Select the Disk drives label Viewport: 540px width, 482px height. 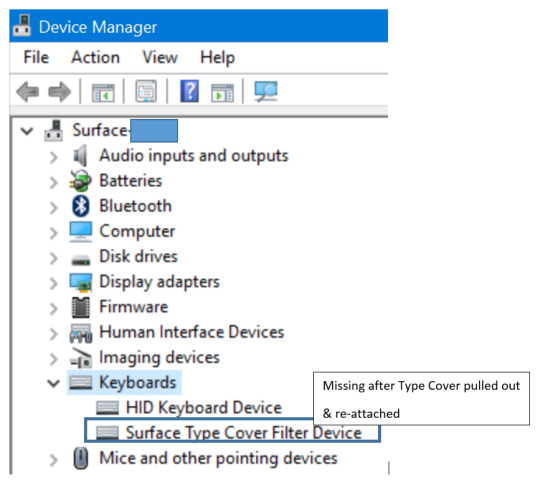click(x=138, y=256)
